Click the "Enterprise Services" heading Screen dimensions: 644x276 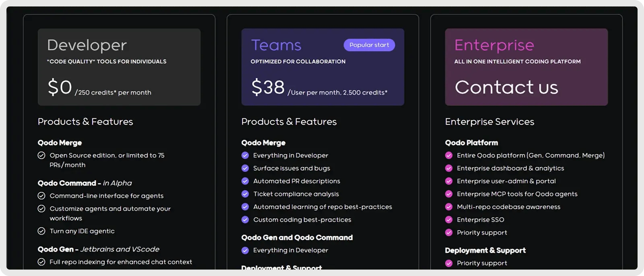coord(490,122)
